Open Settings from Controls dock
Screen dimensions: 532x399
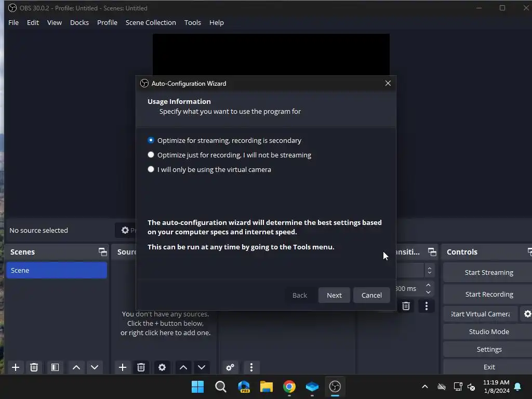(x=488, y=349)
